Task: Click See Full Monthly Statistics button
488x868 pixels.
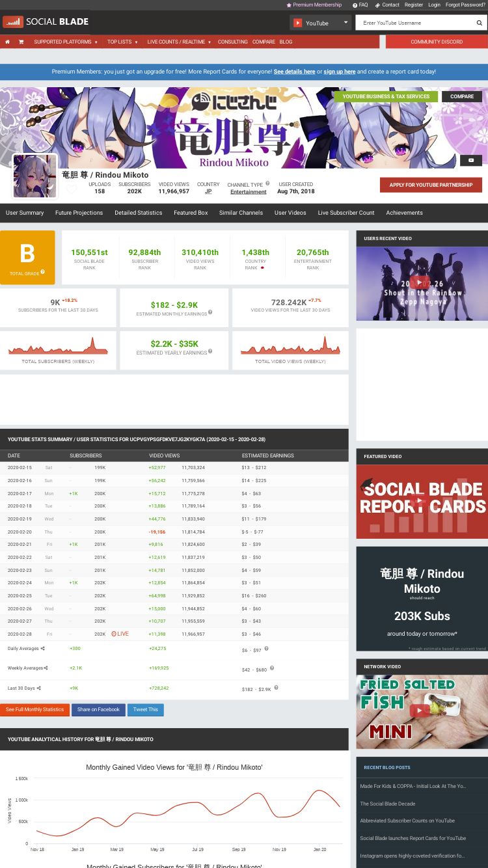Action: pos(34,710)
